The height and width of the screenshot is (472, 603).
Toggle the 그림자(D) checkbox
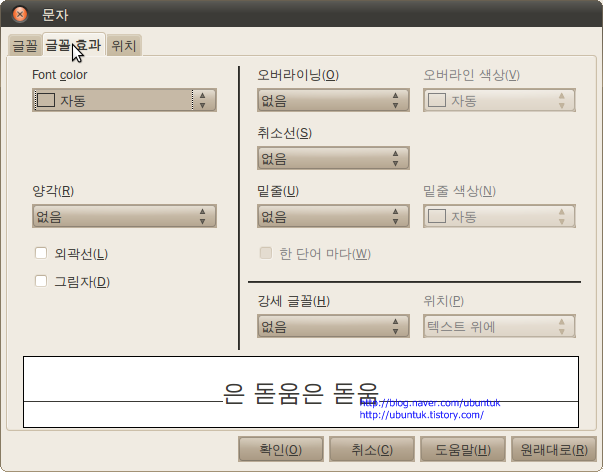[x=41, y=281]
